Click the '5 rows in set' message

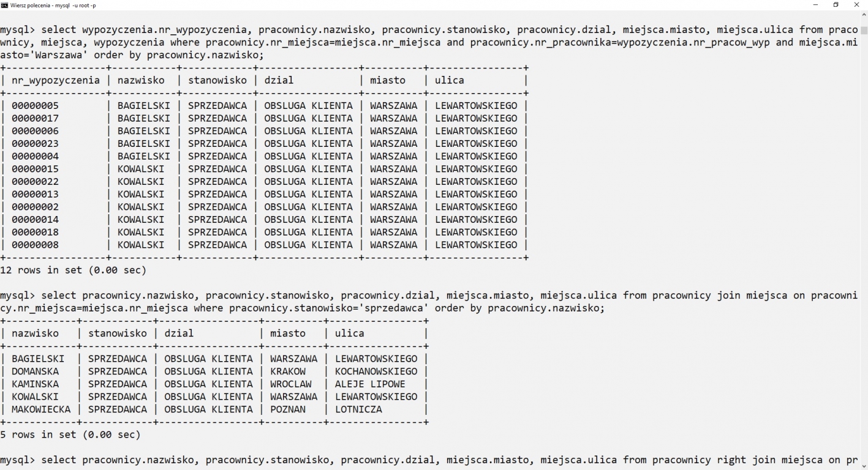pyautogui.click(x=70, y=435)
